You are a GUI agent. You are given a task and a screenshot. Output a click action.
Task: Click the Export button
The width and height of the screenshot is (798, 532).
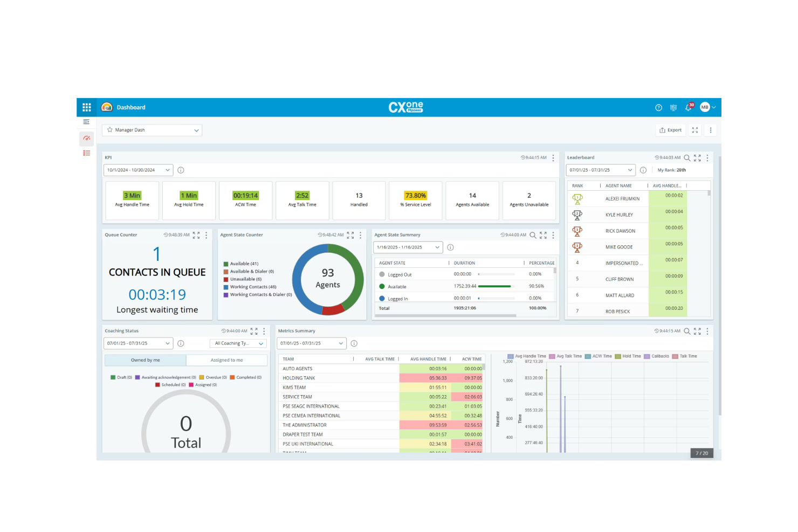670,130
